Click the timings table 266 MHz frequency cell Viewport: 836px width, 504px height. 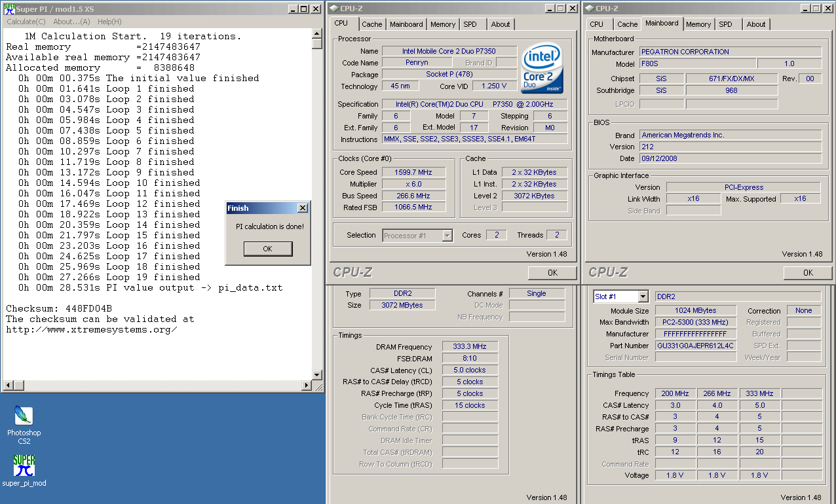pos(717,393)
